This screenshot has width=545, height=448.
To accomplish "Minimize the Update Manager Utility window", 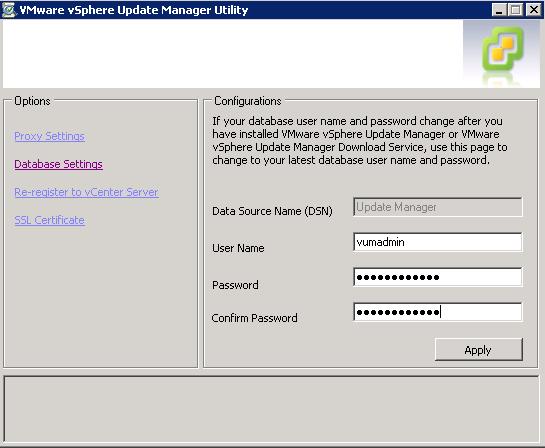I will click(498, 10).
